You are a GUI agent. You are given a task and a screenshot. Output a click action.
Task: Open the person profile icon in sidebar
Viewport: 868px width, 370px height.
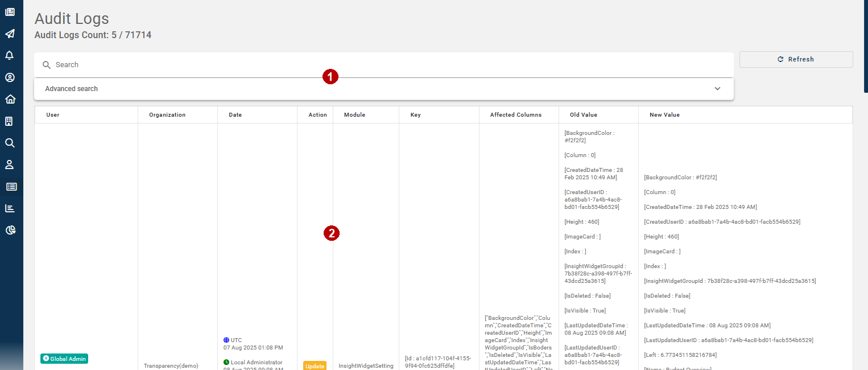[x=10, y=165]
